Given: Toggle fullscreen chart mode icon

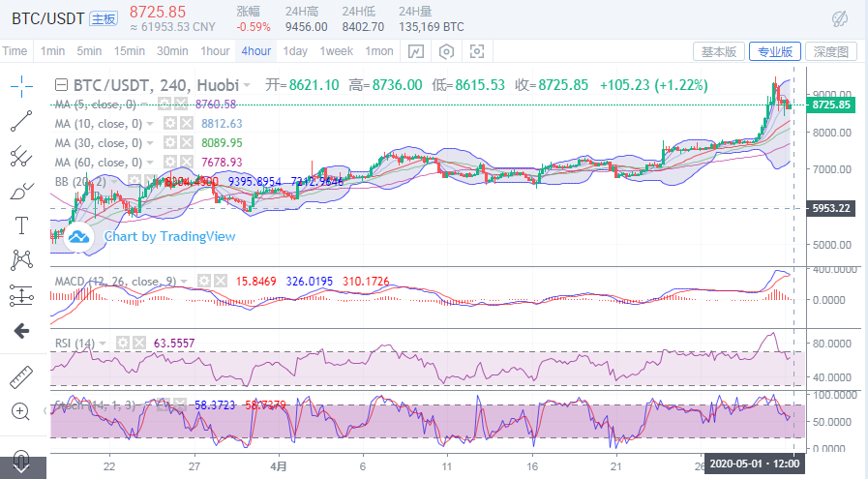Looking at the screenshot, I should point(477,51).
